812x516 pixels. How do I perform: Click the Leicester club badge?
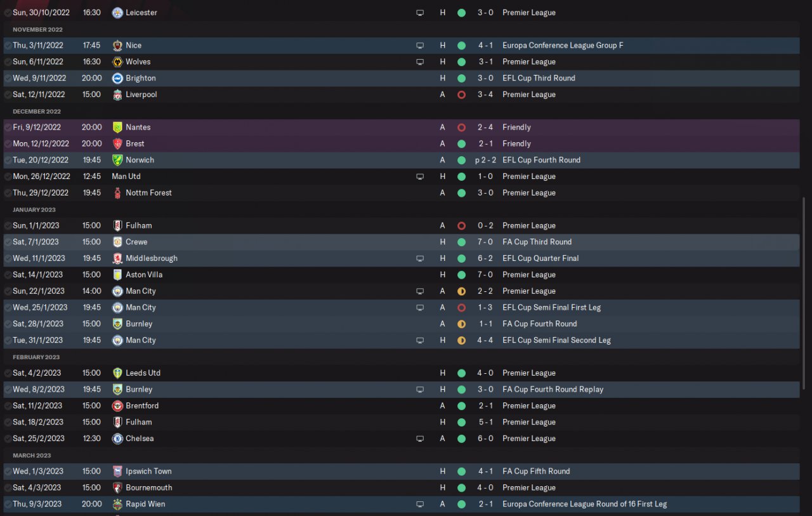pyautogui.click(x=117, y=13)
